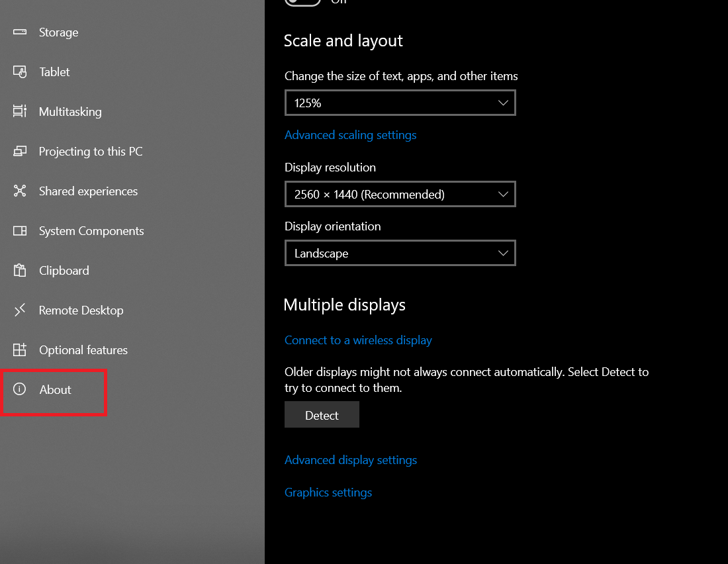This screenshot has height=564, width=728.
Task: Open the Display resolution dropdown
Action: 400,195
